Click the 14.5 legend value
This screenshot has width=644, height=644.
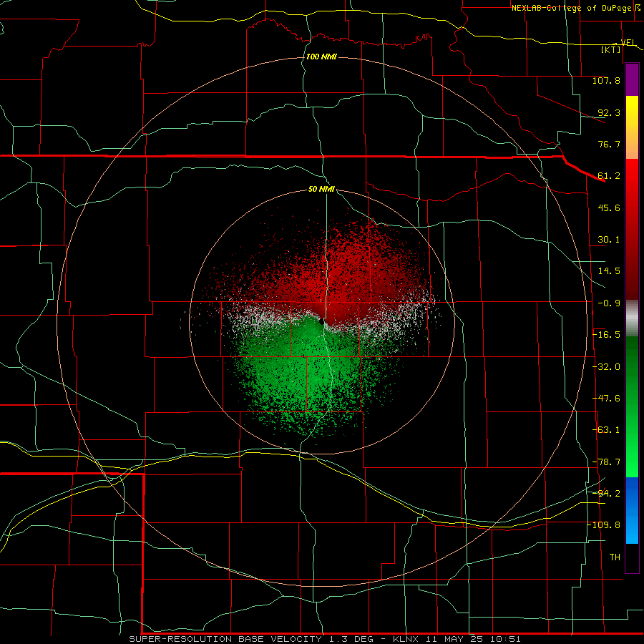[609, 271]
